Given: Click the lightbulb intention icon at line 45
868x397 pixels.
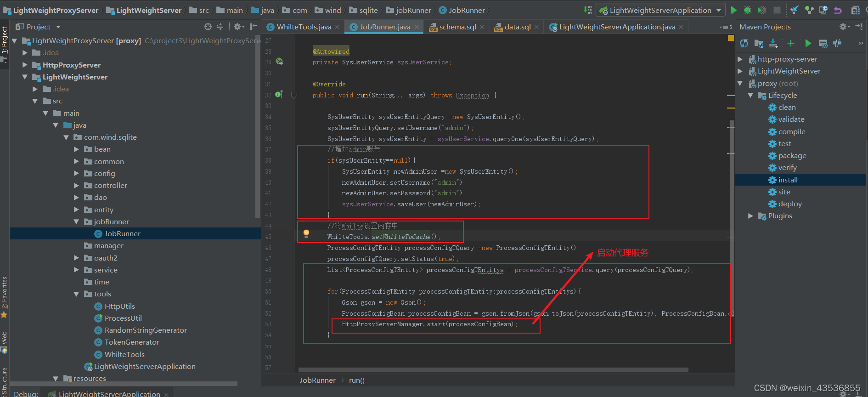Looking at the screenshot, I should pos(306,234).
